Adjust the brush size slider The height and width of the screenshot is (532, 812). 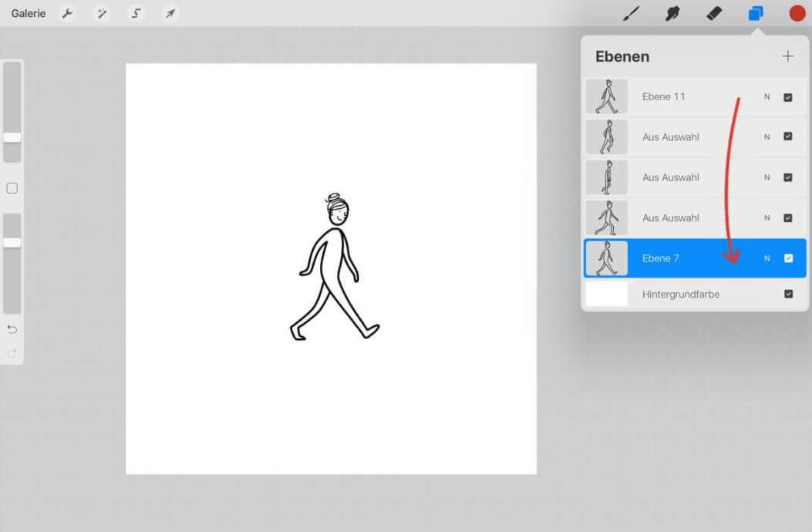pos(12,137)
